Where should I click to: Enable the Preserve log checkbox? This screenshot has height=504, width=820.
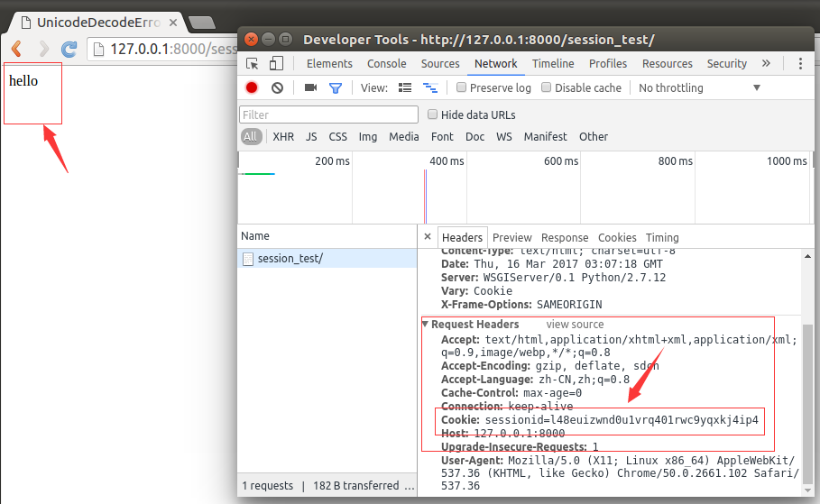pos(462,87)
